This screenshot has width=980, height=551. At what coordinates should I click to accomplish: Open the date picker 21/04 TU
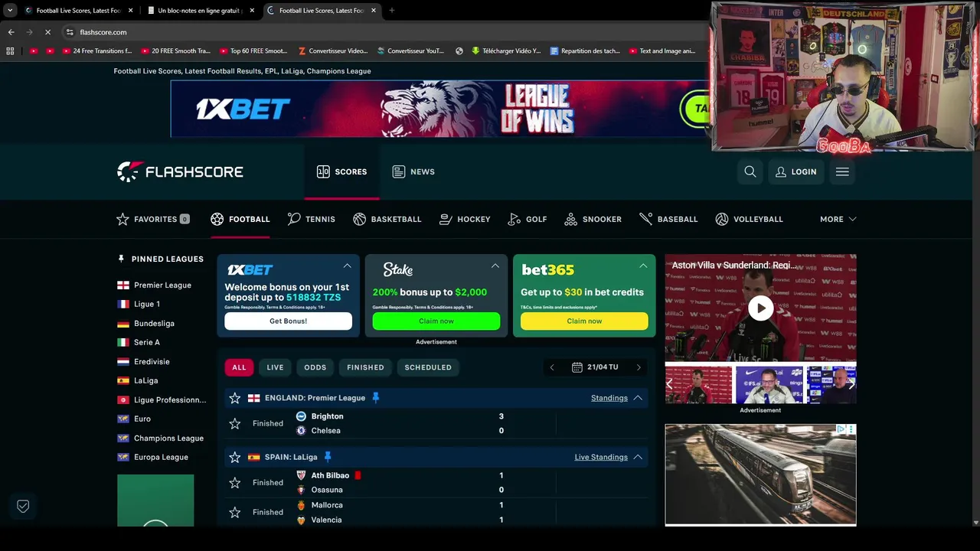click(595, 367)
